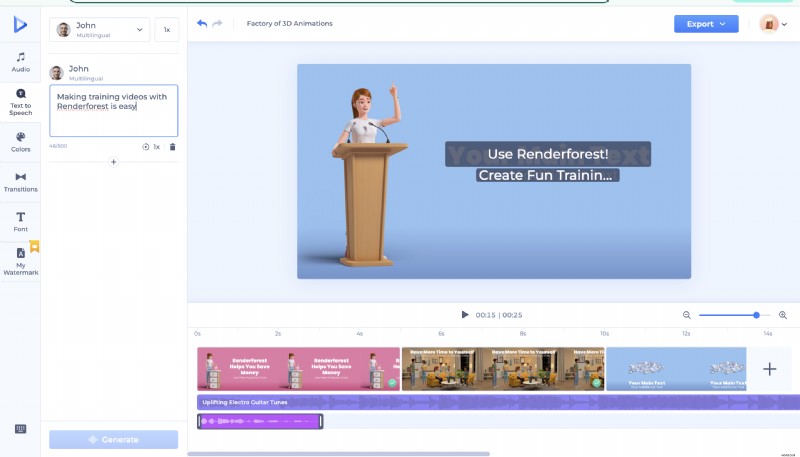Screen dimensions: 800x457
Task: Open the Renderforest logo home icon
Action: (x=20, y=24)
